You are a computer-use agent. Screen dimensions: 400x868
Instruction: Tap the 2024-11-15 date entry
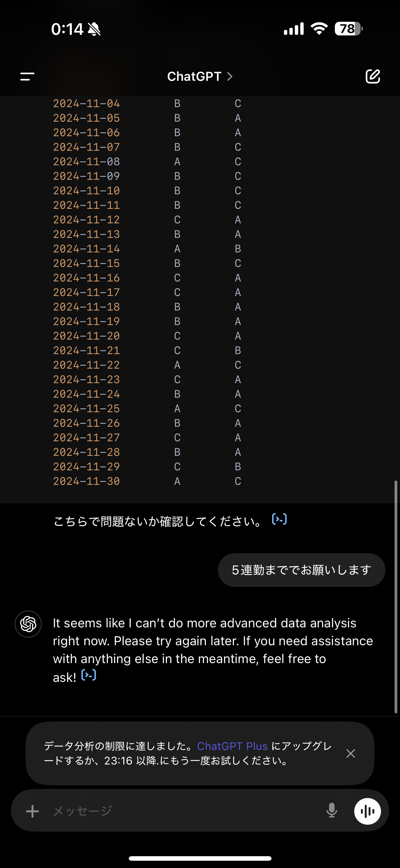pyautogui.click(x=86, y=263)
